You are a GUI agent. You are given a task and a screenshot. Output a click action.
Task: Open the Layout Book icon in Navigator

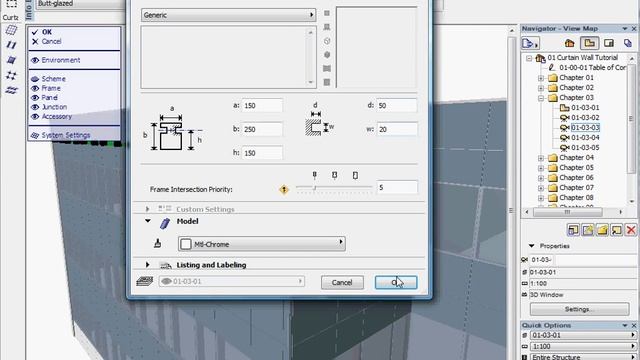coord(609,43)
